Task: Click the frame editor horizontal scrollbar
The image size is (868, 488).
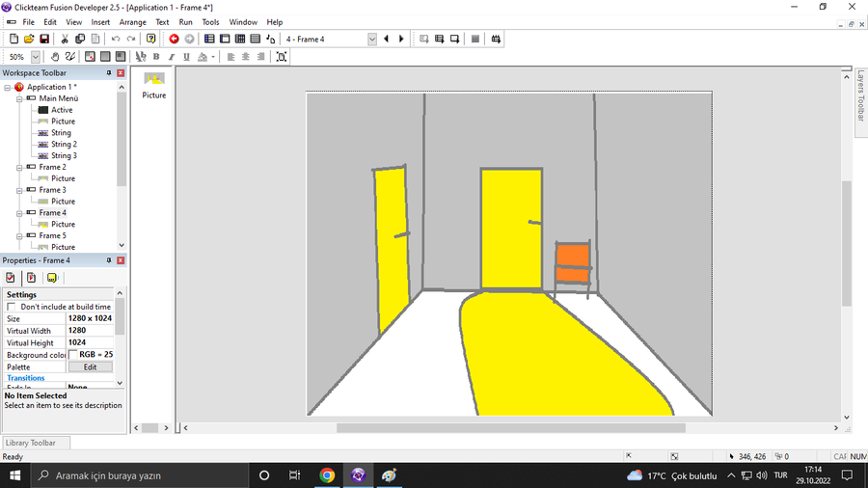Action: (x=510, y=427)
